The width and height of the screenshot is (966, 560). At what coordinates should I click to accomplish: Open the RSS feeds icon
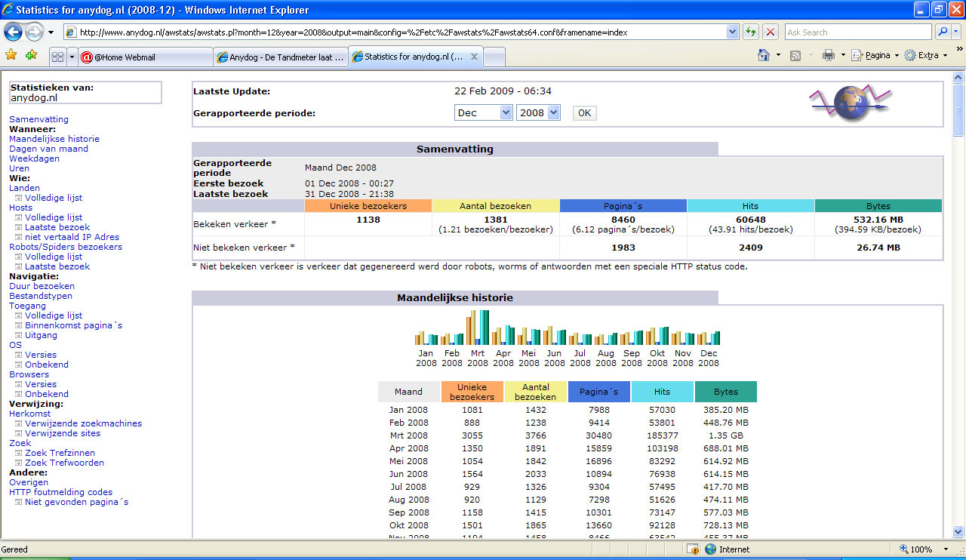coord(795,55)
